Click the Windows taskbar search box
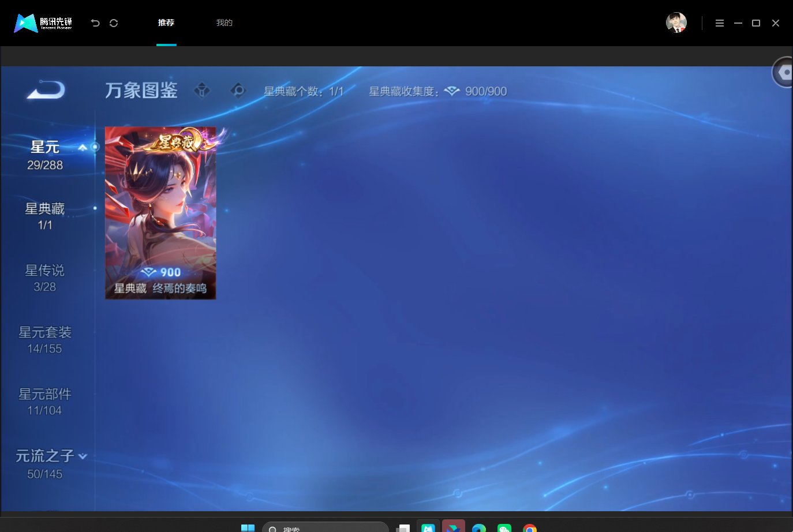The height and width of the screenshot is (532, 793). click(x=326, y=527)
